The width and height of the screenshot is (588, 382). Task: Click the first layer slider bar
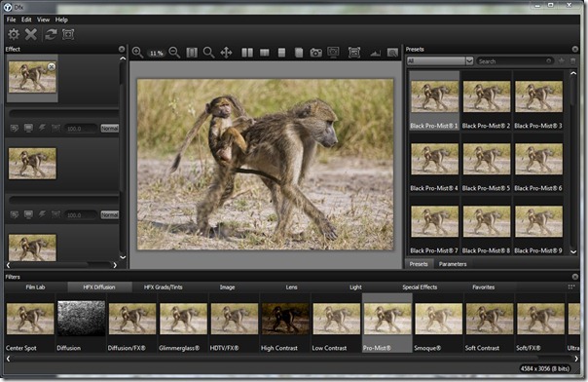[63, 113]
